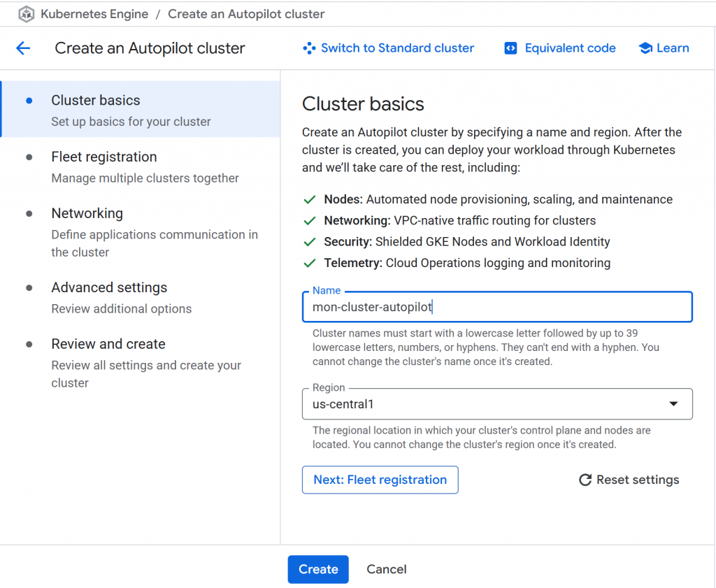
Task: Click the Switch to Standard cluster icon
Action: tap(309, 48)
